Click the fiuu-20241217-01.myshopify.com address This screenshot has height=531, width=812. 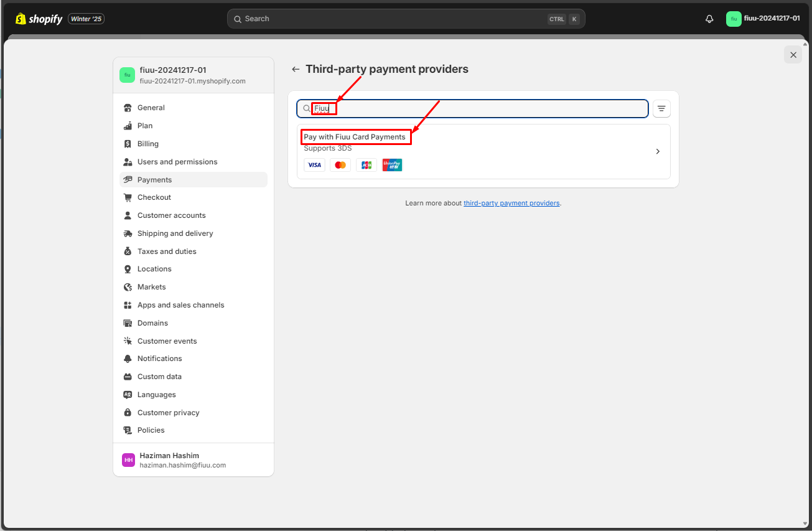tap(193, 81)
